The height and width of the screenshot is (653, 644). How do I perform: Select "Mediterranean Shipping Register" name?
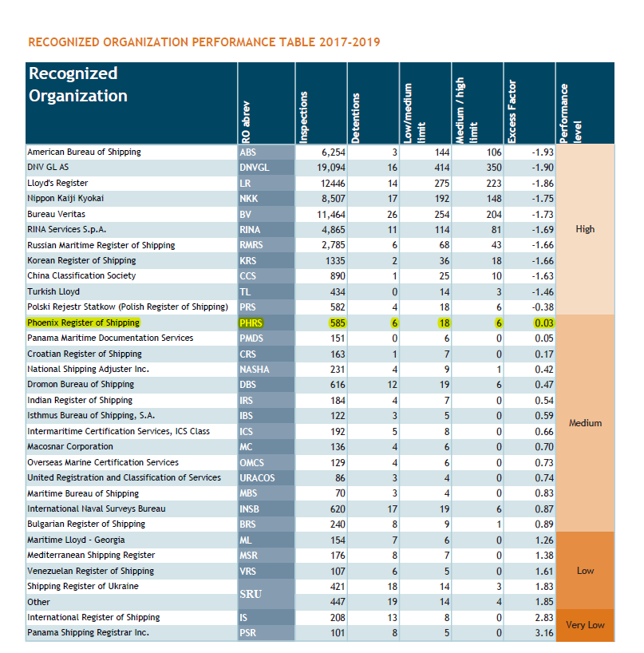coord(91,555)
